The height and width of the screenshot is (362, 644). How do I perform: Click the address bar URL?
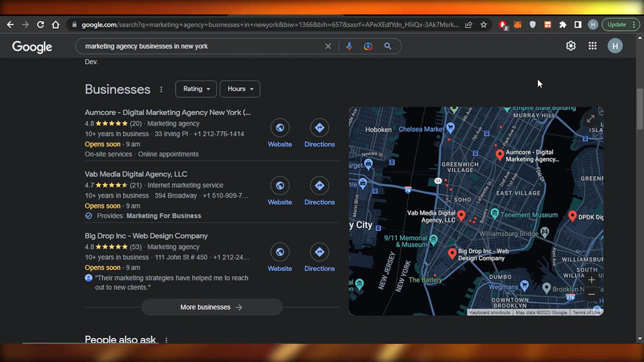point(270,24)
